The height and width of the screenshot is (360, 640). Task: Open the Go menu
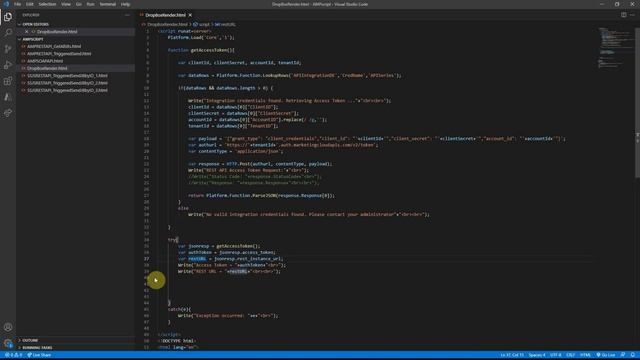[x=78, y=4]
